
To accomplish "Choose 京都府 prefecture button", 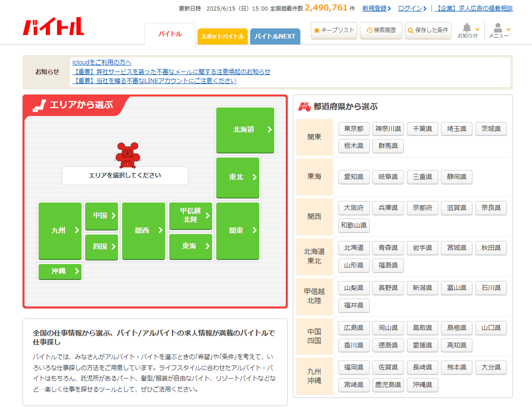I will pos(422,208).
